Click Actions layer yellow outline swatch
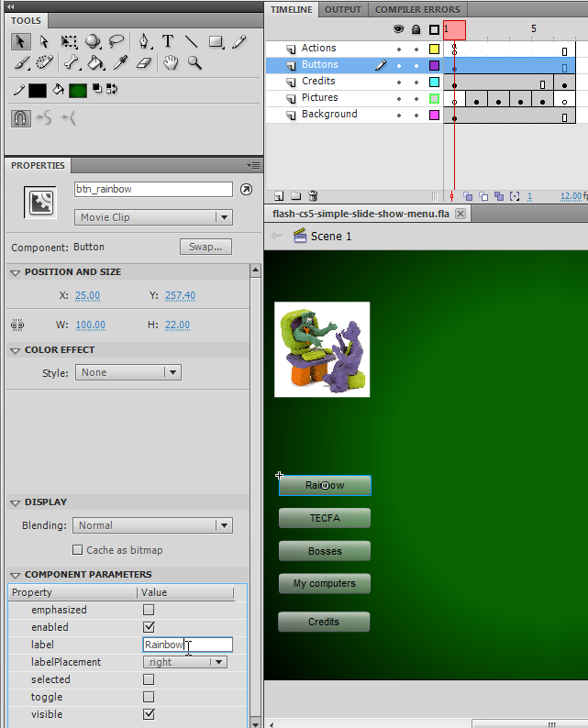 point(434,49)
